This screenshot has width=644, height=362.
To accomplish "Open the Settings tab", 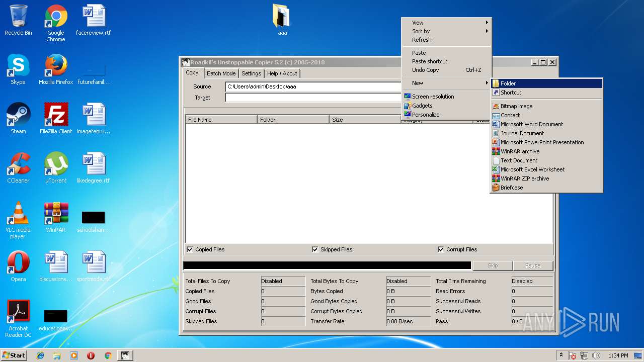I will 251,73.
